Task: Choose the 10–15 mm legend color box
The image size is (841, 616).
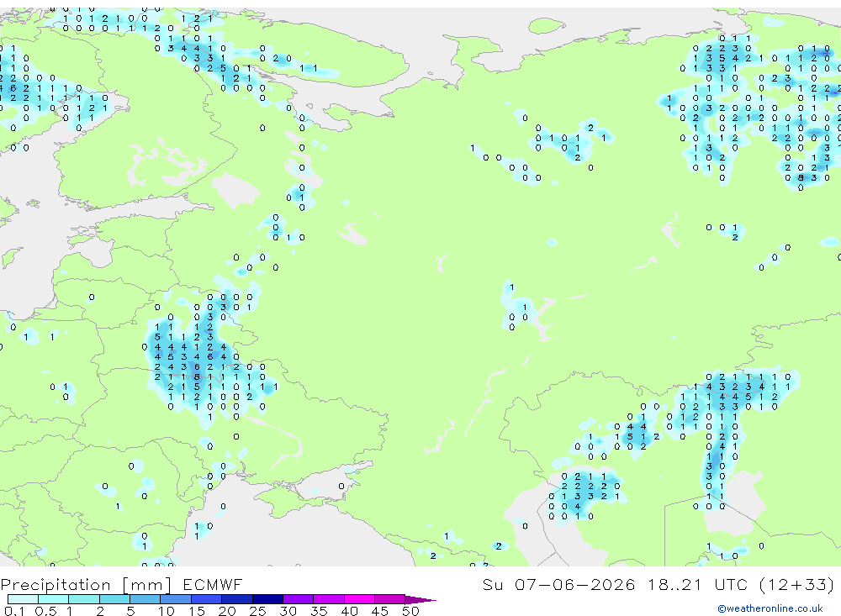Action: point(176,599)
